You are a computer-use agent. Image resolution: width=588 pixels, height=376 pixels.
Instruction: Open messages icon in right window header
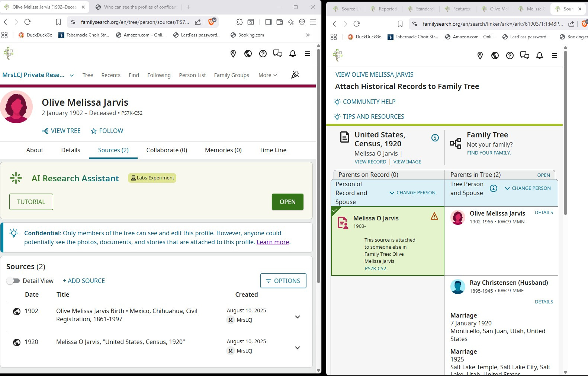click(x=525, y=55)
